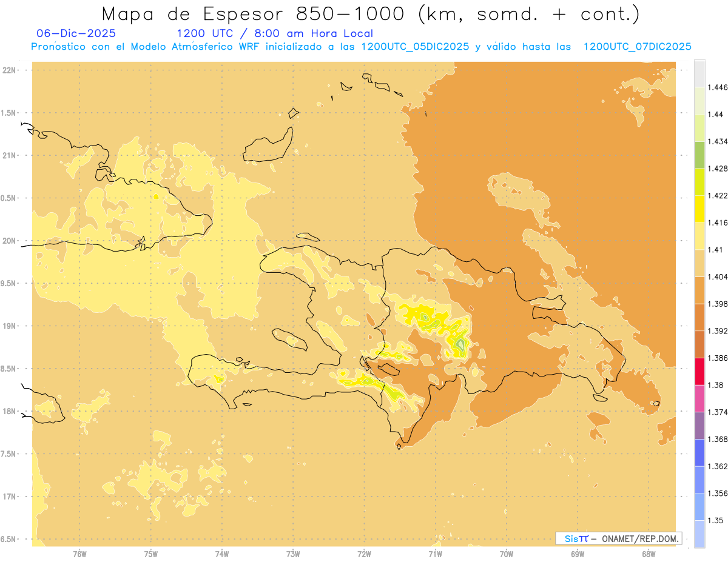Click the 19N latitude label
The height and width of the screenshot is (562, 728).
tap(10, 326)
